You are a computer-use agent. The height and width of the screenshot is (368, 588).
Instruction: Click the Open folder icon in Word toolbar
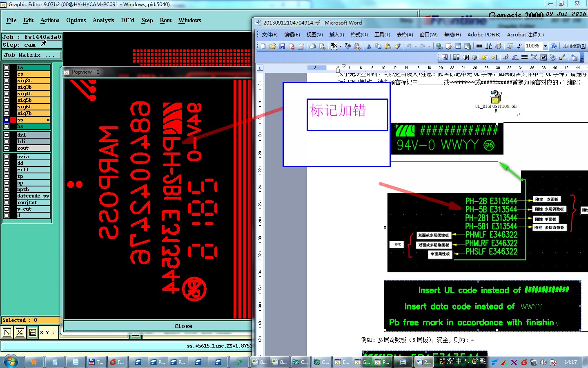pyautogui.click(x=273, y=46)
